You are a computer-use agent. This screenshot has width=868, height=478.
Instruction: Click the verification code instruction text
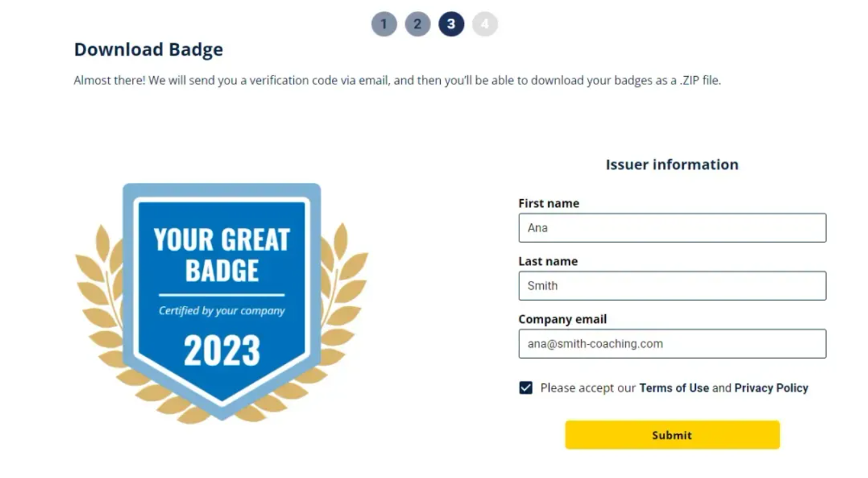(398, 81)
